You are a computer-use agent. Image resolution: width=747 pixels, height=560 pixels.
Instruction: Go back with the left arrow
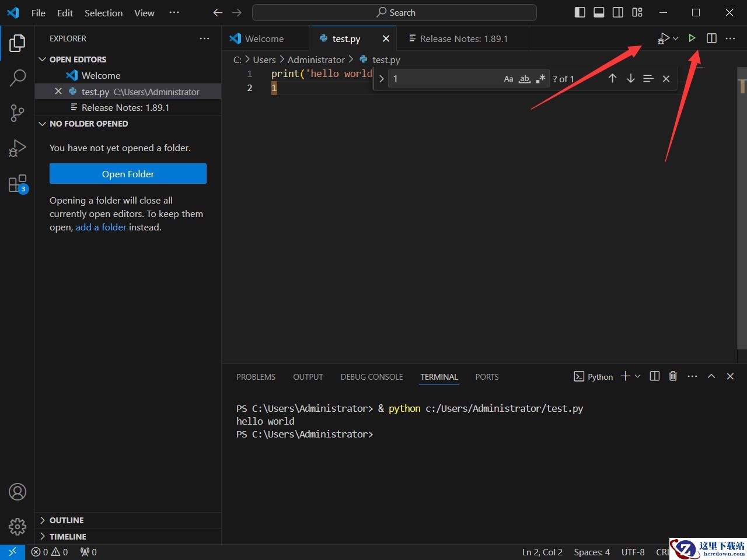coord(218,12)
